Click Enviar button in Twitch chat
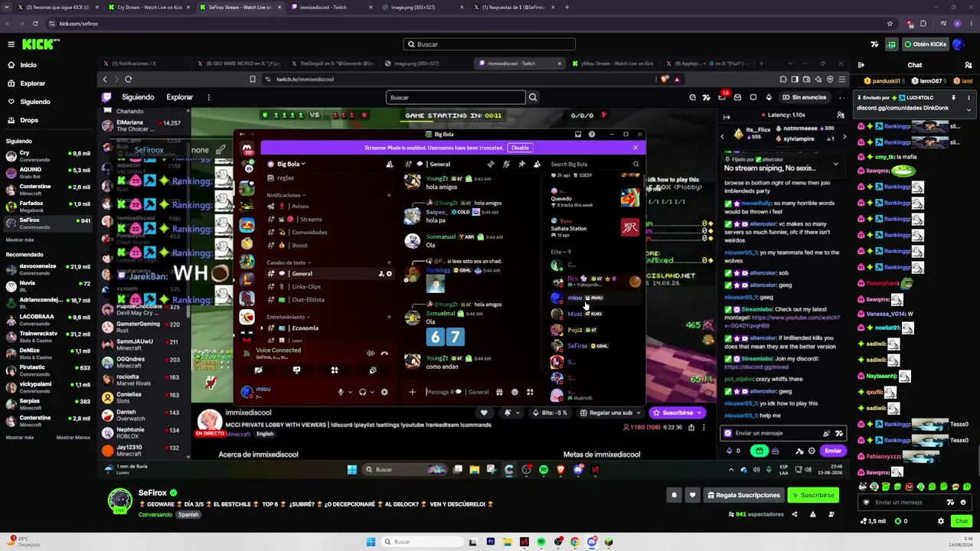980x551 pixels. click(x=833, y=451)
